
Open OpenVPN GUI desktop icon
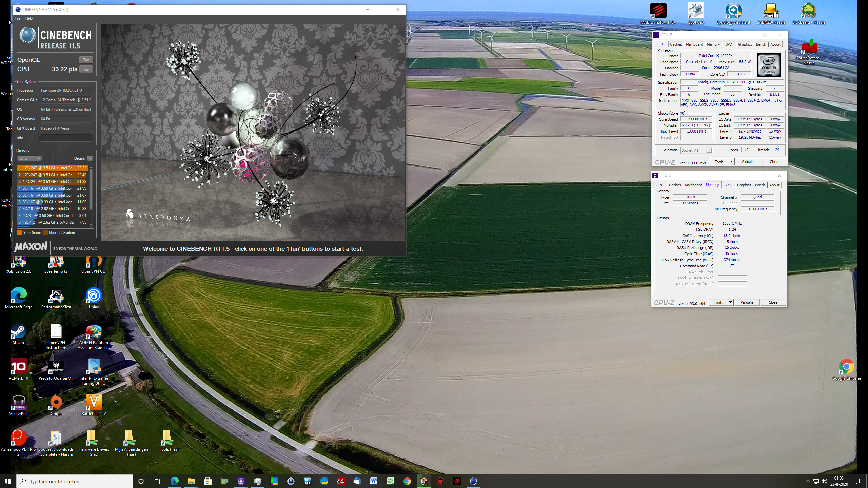click(94, 264)
